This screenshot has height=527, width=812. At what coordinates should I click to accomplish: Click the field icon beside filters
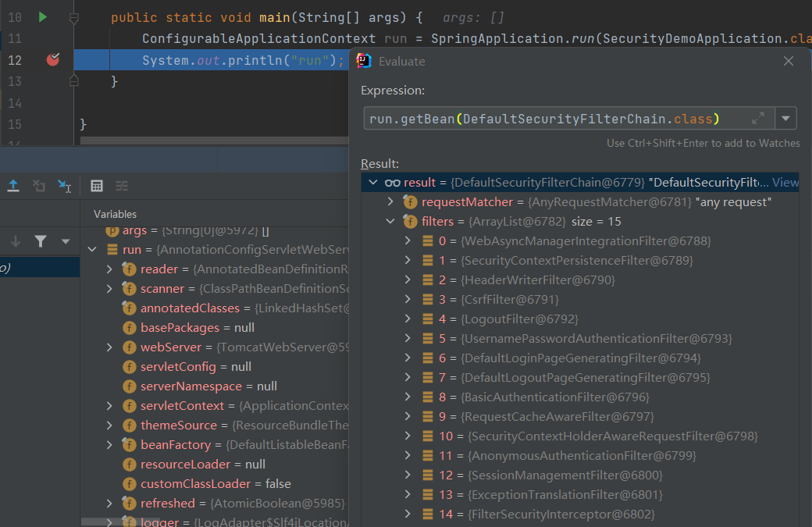[410, 222]
